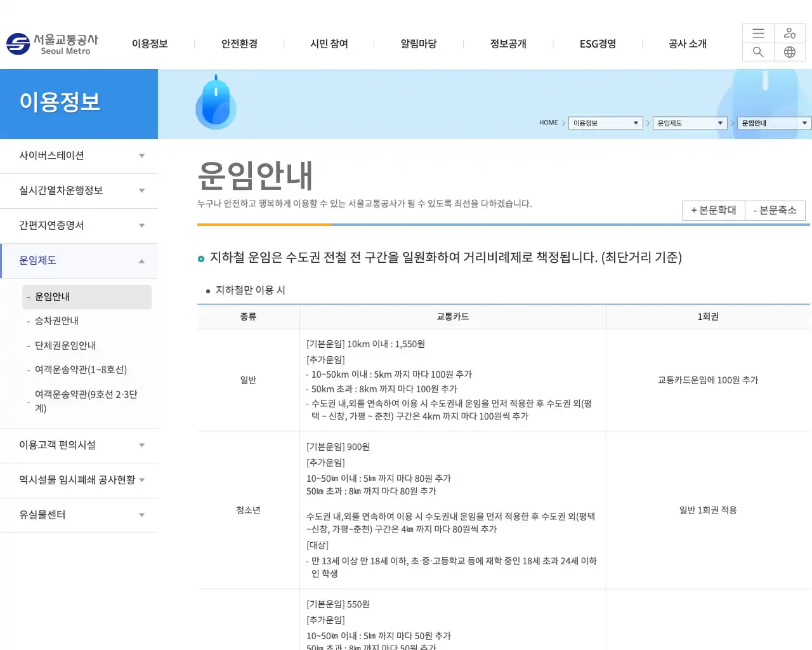Viewport: 812px width, 650px height.
Task: Select 단체권운임안내 submenu item
Action: pos(87,346)
